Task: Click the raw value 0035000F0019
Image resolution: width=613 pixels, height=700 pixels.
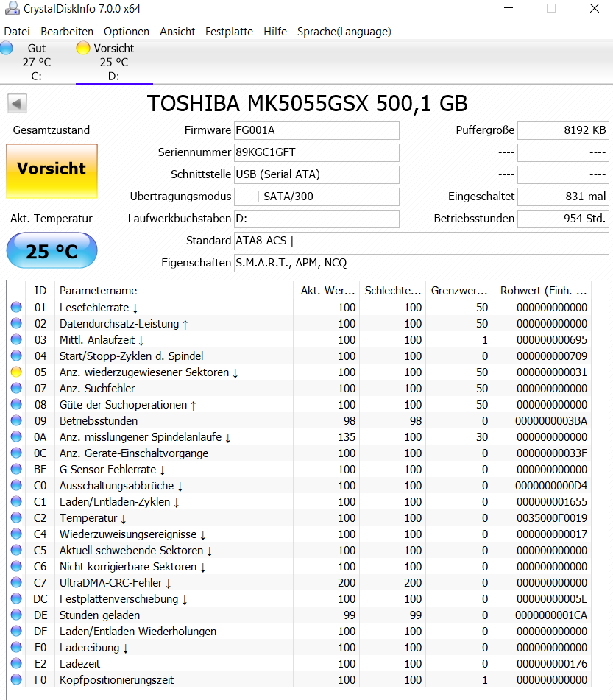Action: coord(552,518)
